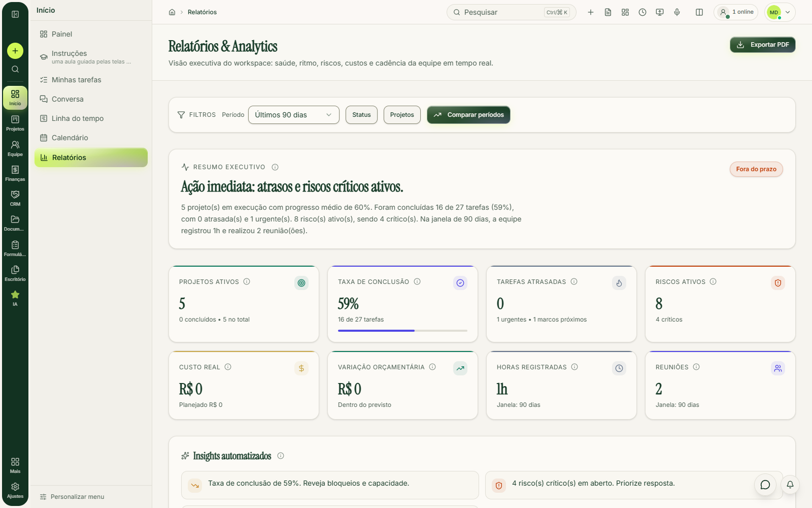Open Finanças in the left rail
The height and width of the screenshot is (508, 812).
pyautogui.click(x=15, y=173)
